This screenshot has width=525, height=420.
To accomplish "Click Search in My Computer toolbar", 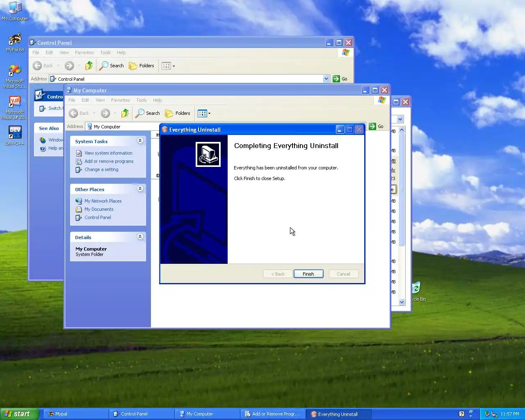I will (148, 113).
